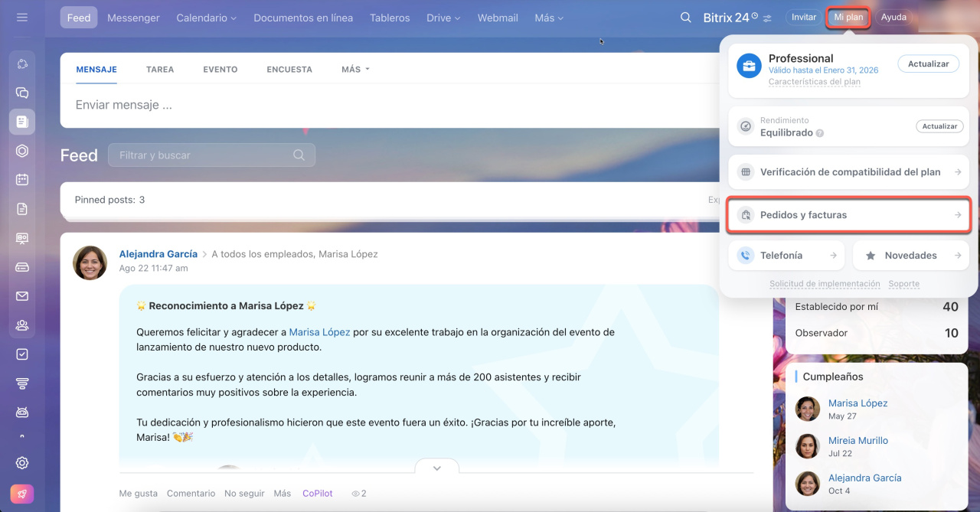This screenshot has width=980, height=512.
Task: Open the settings gear in left sidebar
Action: pyautogui.click(x=21, y=463)
